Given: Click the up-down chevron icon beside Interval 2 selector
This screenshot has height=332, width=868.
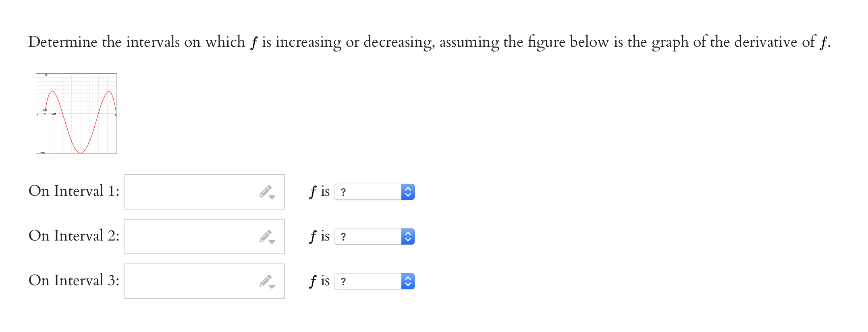Looking at the screenshot, I should tap(408, 237).
